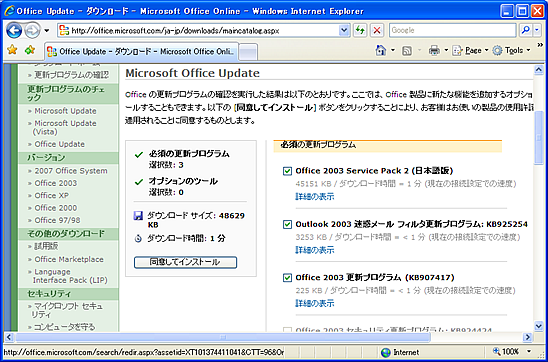The width and height of the screenshot is (548, 362).
Task: Open the Microsoft Update sidebar link
Action: (x=65, y=111)
